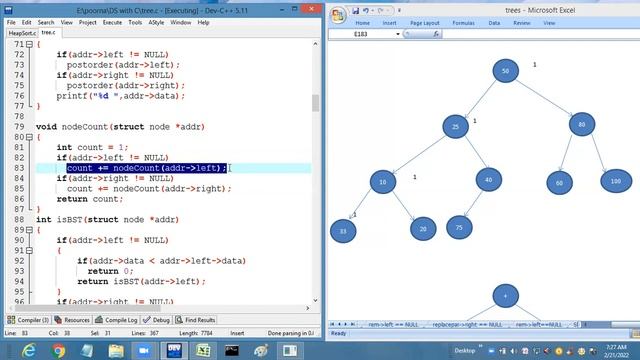Click editor horizontal scroll-right arrow
640x360 pixels.
tap(308, 308)
